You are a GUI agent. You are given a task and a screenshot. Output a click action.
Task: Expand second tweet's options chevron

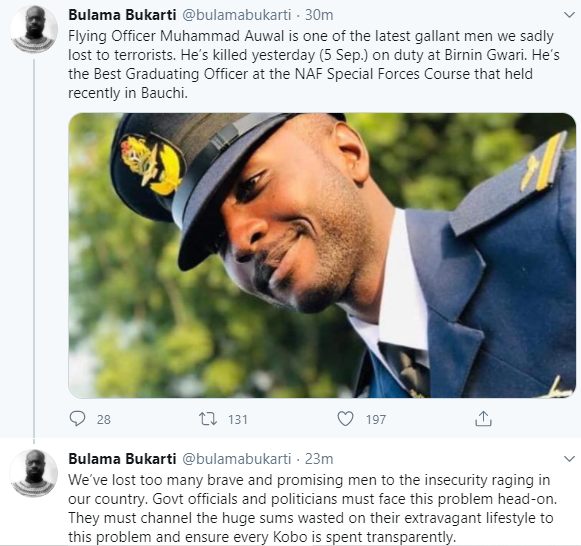(x=569, y=459)
